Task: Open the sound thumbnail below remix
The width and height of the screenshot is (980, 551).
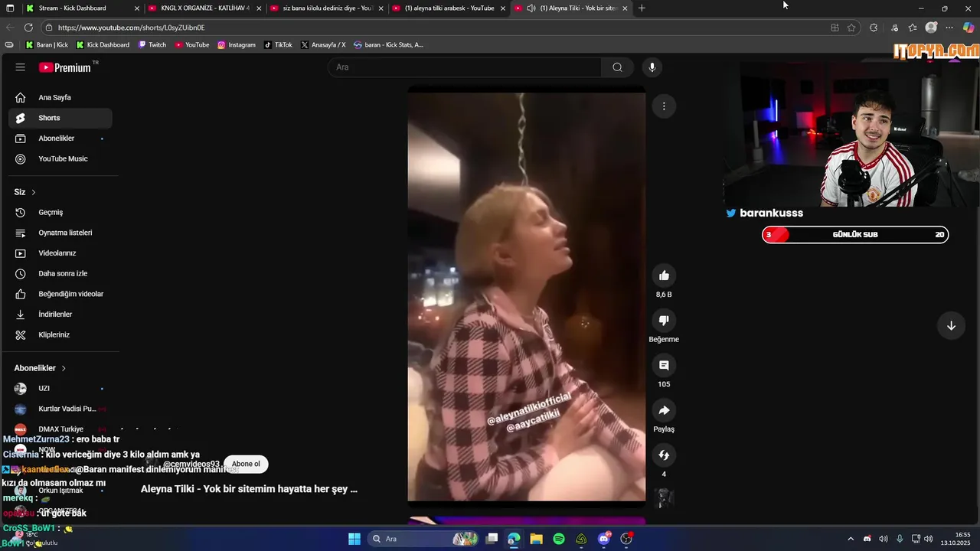Action: pyautogui.click(x=664, y=498)
